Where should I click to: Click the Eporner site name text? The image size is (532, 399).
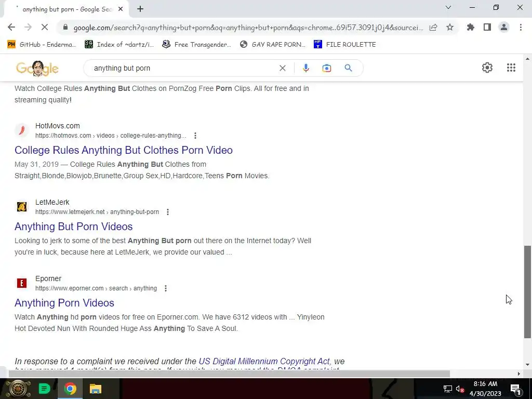pyautogui.click(x=48, y=278)
